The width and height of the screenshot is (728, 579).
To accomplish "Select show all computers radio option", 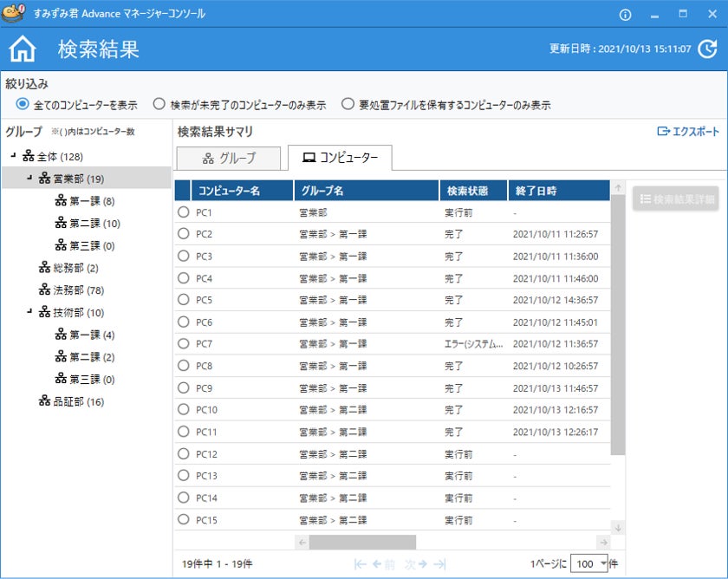I will pyautogui.click(x=23, y=105).
